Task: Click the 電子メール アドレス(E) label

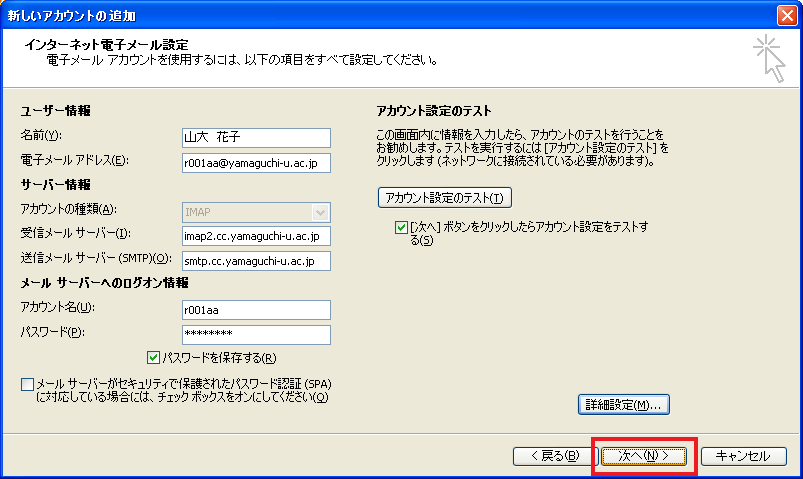Action: click(75, 160)
